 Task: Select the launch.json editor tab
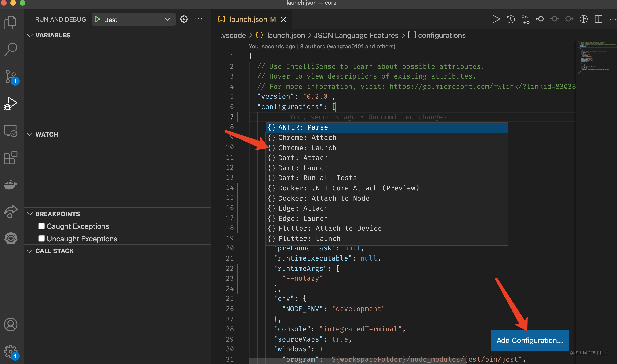click(x=251, y=19)
